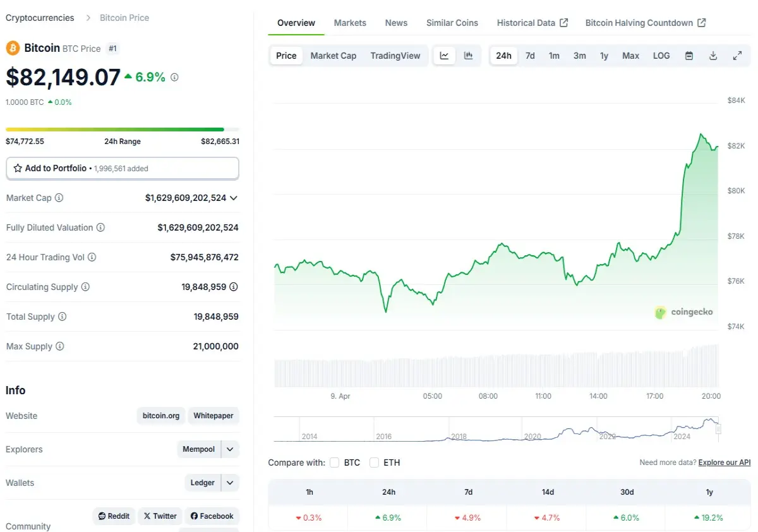Viewport: 758px width, 532px height.
Task: Click star icon in Add to Portfolio
Action: tap(18, 168)
